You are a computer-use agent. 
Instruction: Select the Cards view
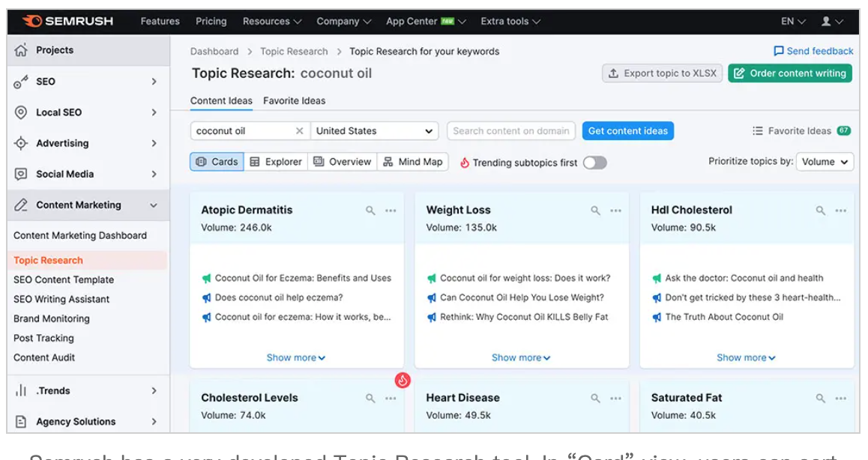217,162
